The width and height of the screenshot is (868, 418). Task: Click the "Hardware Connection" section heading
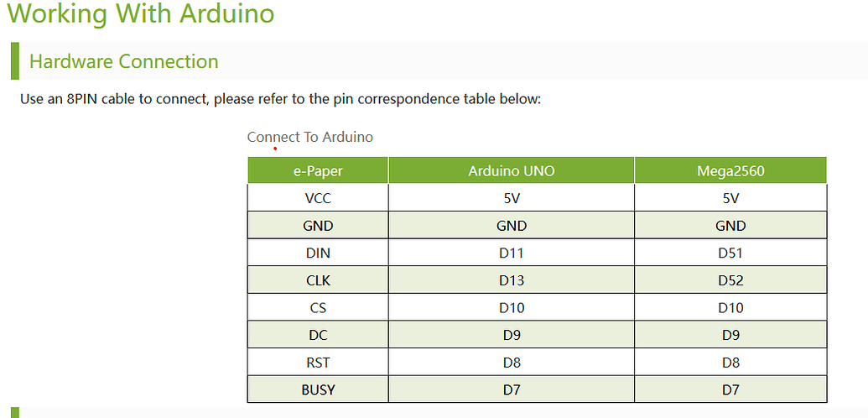pos(123,61)
